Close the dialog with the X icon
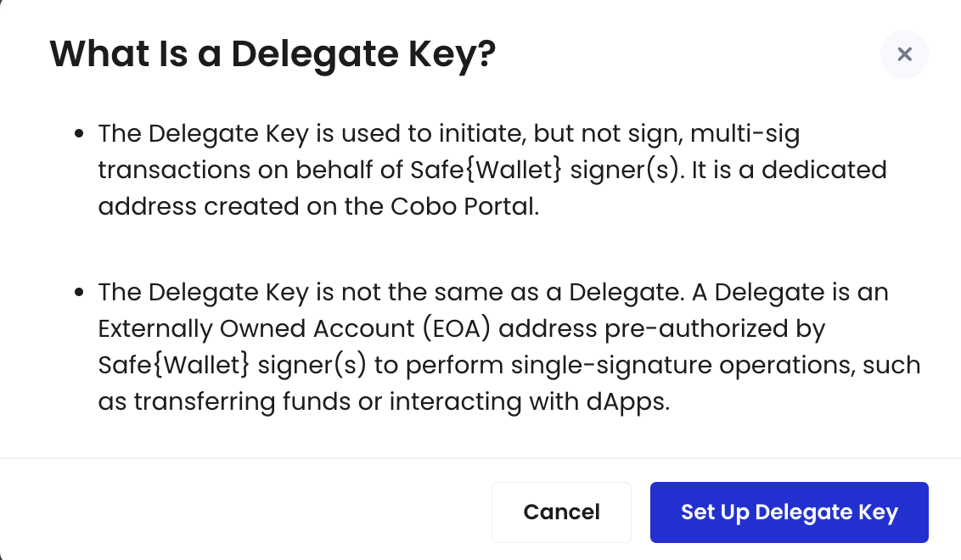The image size is (961, 560). [x=904, y=54]
